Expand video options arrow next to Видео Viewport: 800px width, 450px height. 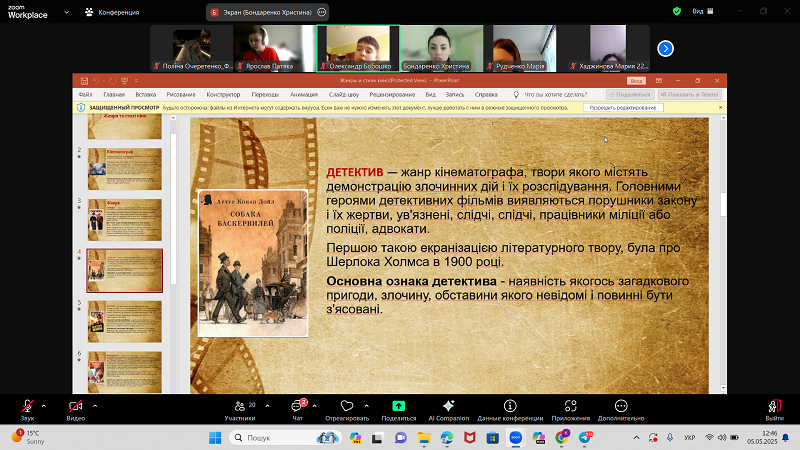point(95,406)
